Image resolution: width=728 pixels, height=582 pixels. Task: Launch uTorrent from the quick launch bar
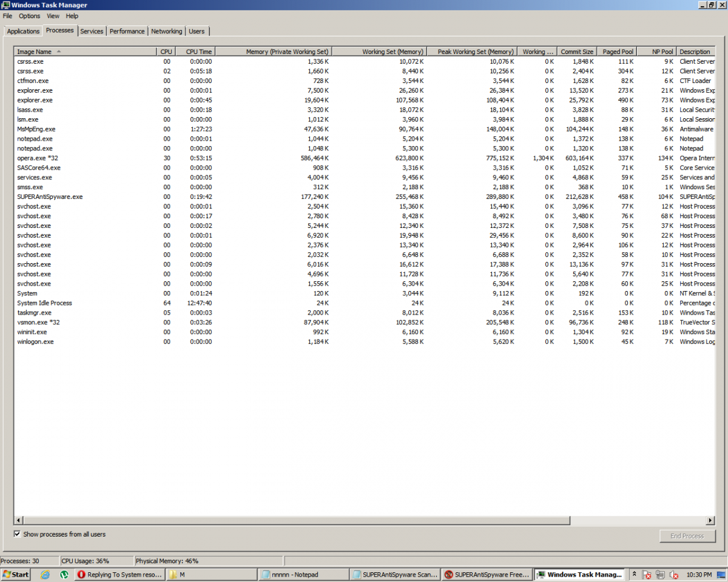tap(64, 575)
